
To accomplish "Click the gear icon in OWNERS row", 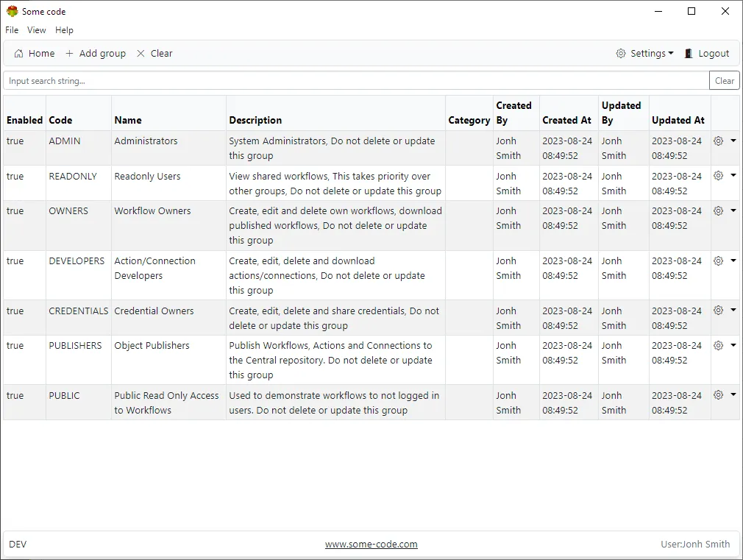I will [719, 210].
